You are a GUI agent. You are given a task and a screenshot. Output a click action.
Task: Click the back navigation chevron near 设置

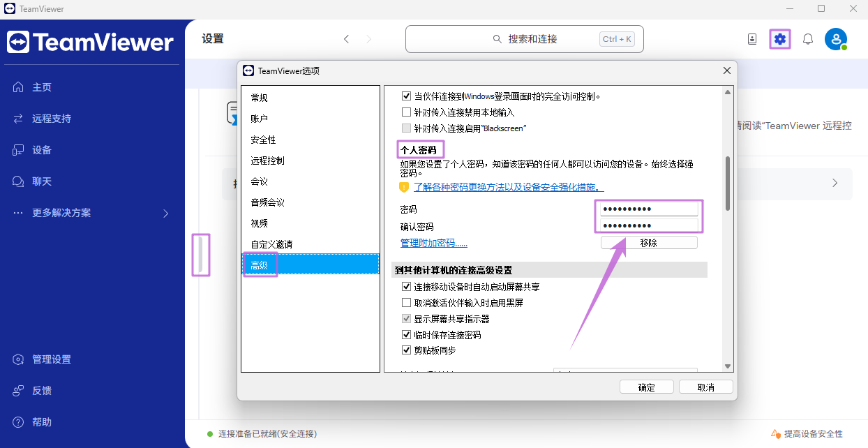346,39
